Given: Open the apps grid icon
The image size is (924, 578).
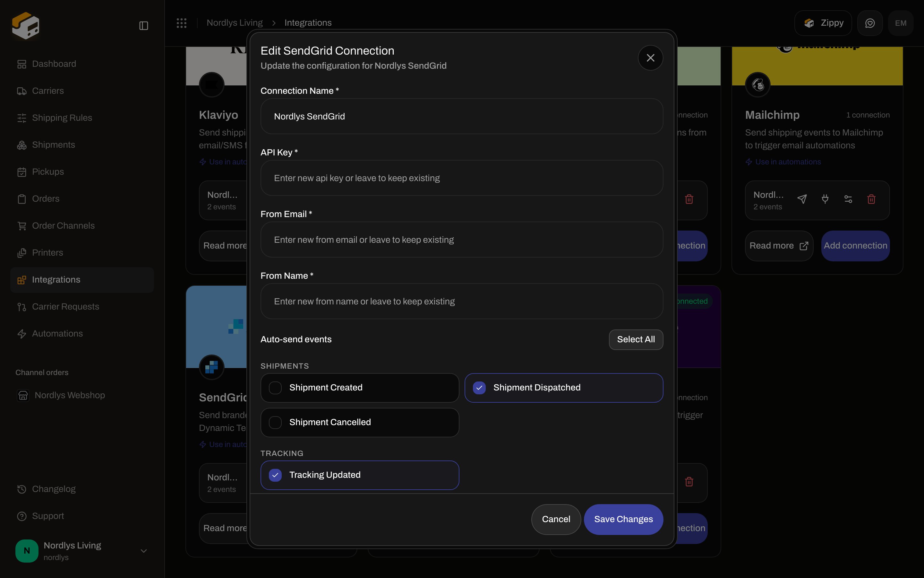Looking at the screenshot, I should pos(181,23).
